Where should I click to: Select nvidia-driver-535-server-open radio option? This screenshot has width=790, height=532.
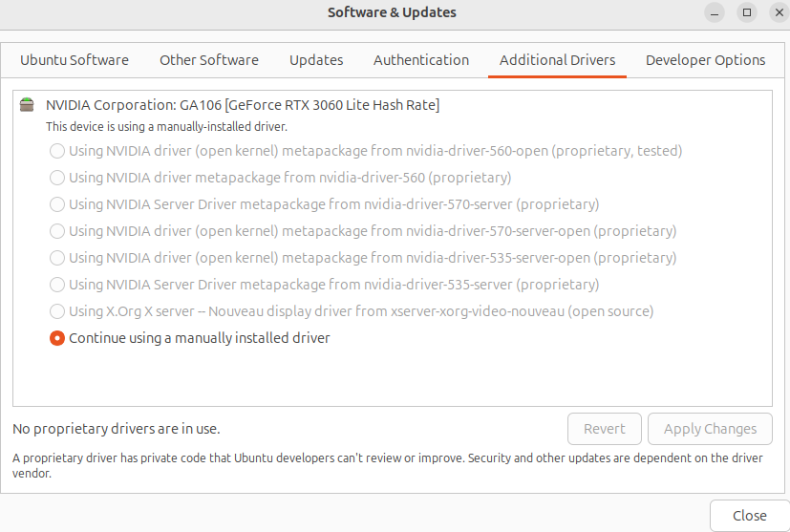coord(57,258)
